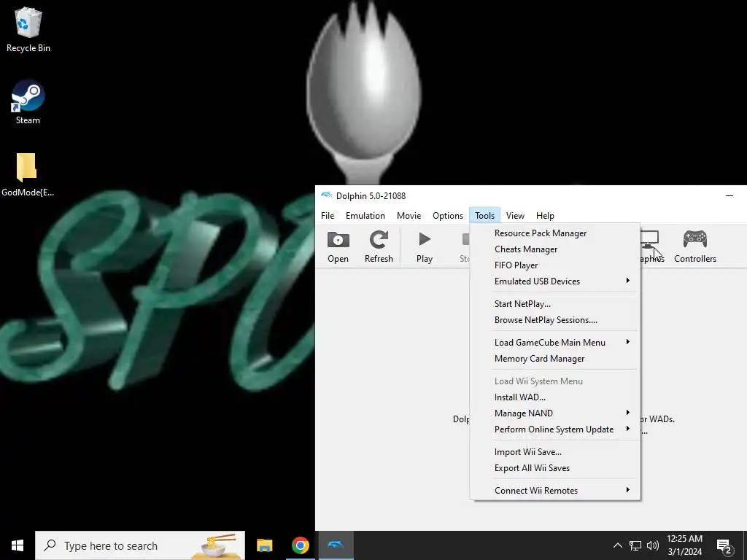Screen dimensions: 747x560
Task: Select Cheats Manager menu entry
Action: point(555,249)
